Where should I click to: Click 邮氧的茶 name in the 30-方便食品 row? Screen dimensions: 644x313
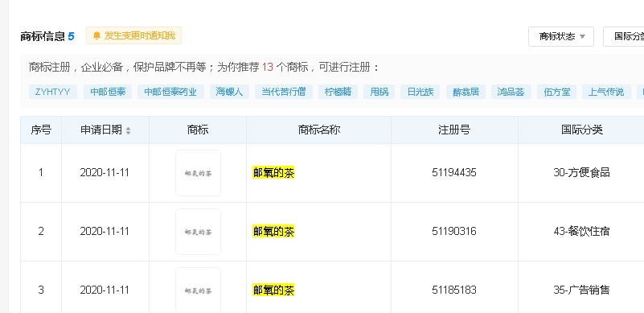273,173
